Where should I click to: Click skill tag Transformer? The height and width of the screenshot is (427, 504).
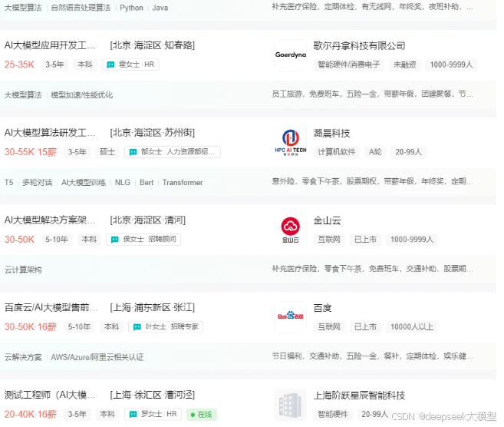183,183
